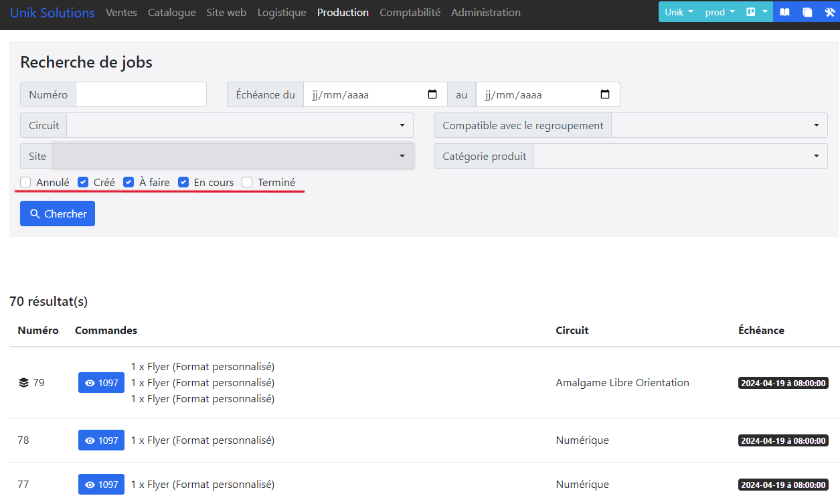840x504 pixels.
Task: Open the Trello board dropdown
Action: pyautogui.click(x=757, y=12)
